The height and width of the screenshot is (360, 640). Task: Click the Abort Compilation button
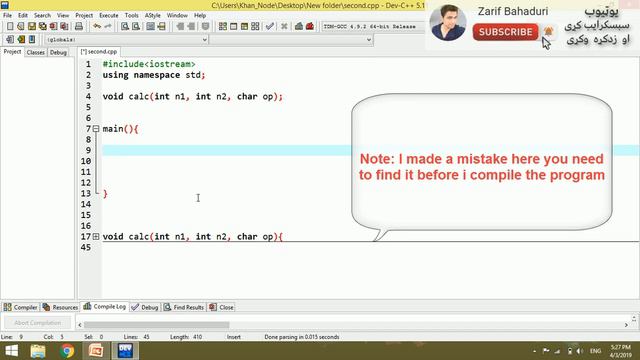(x=38, y=323)
